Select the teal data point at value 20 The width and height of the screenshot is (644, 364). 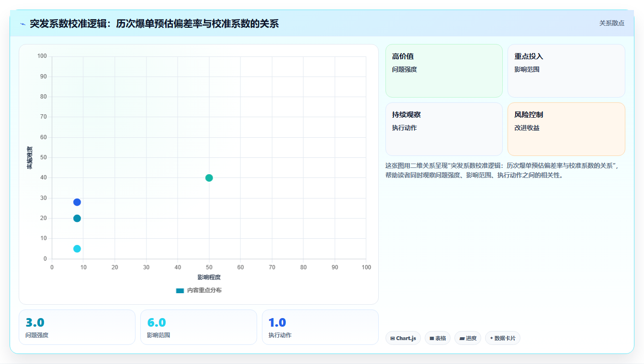click(x=77, y=219)
